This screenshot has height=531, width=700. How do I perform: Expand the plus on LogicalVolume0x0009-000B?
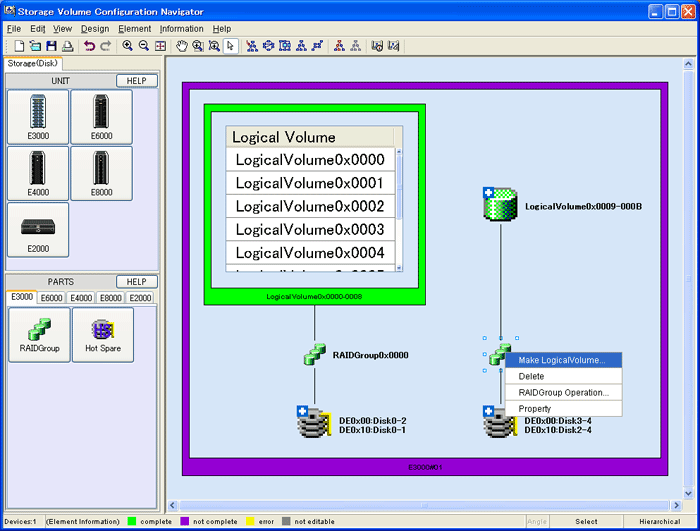coord(488,192)
